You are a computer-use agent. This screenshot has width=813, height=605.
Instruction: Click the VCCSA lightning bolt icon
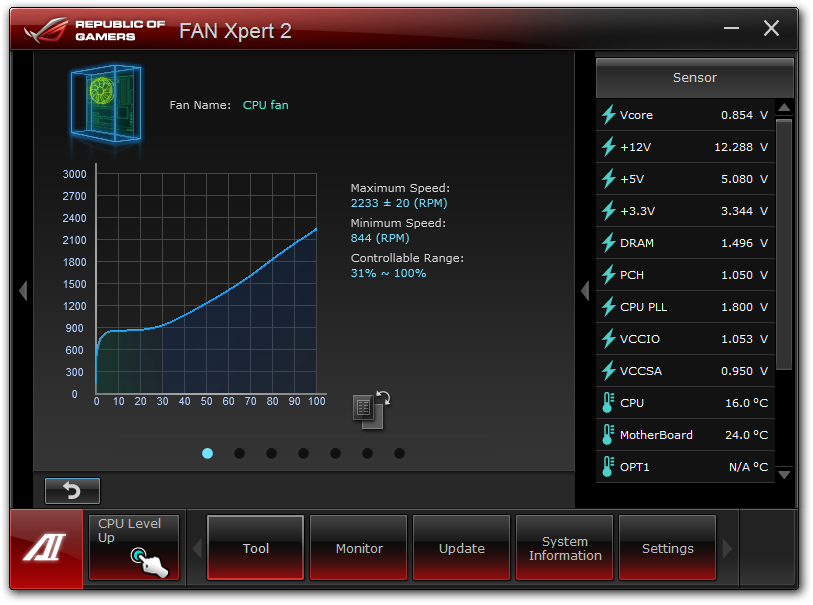(609, 371)
